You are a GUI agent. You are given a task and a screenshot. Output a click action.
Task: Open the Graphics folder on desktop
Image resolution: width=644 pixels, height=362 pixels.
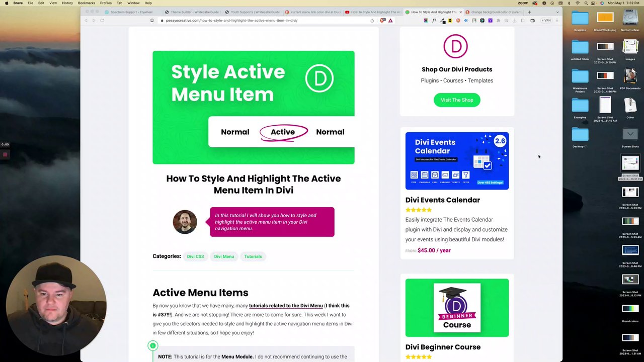(x=580, y=19)
